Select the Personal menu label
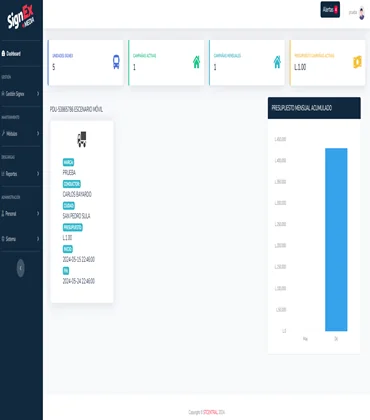 11,213
